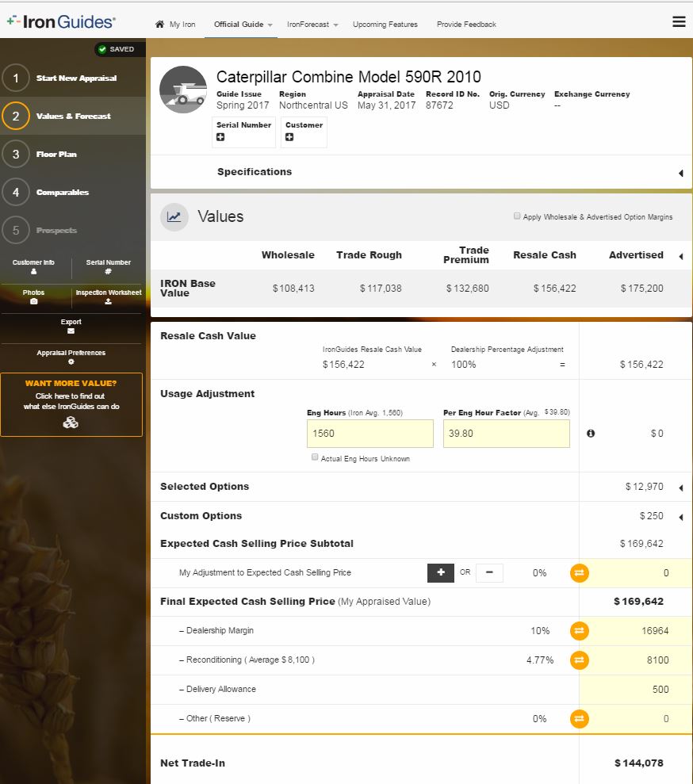Click Advertised value $175,200
This screenshot has width=693, height=784.
point(641,289)
